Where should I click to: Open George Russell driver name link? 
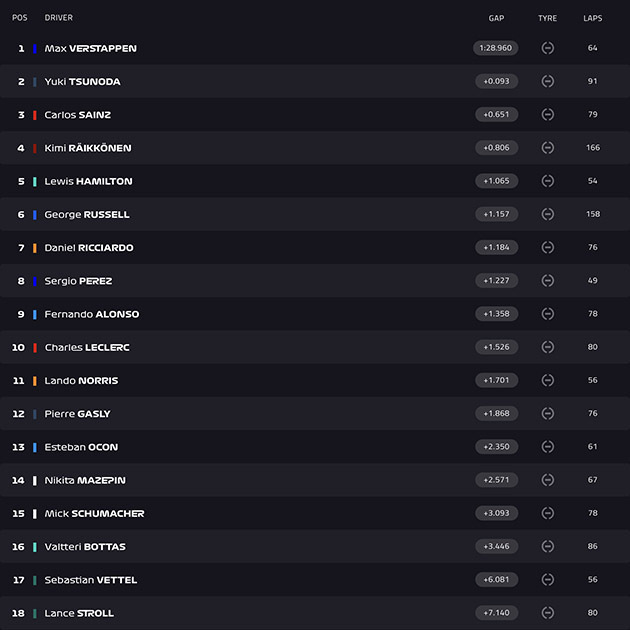87,215
